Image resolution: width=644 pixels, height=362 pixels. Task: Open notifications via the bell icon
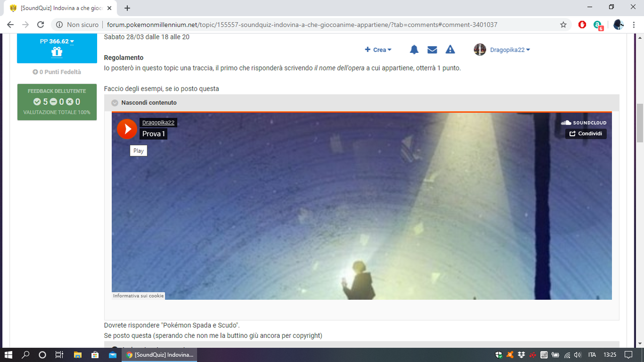click(414, 49)
